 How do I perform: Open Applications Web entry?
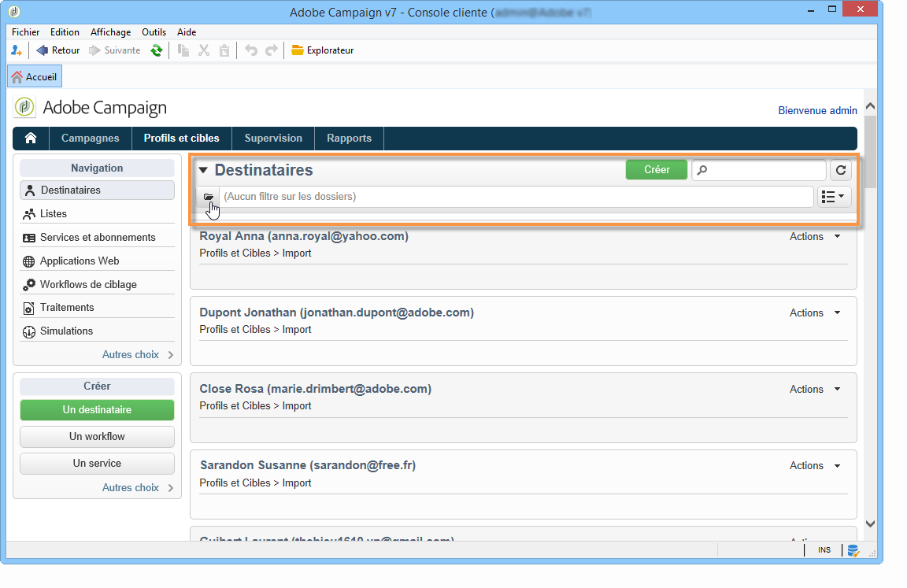click(x=97, y=261)
